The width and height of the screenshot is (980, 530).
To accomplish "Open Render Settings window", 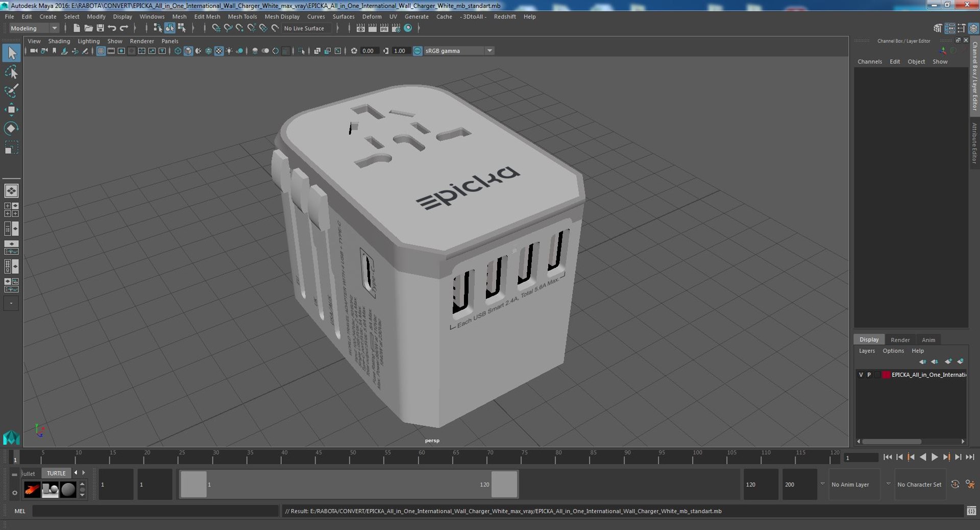I will [x=396, y=28].
